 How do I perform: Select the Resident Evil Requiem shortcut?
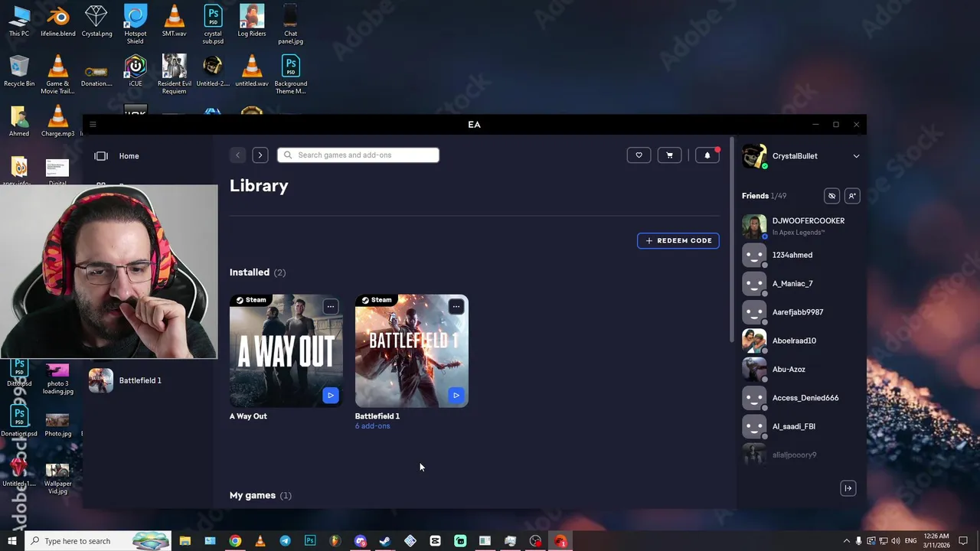(174, 74)
